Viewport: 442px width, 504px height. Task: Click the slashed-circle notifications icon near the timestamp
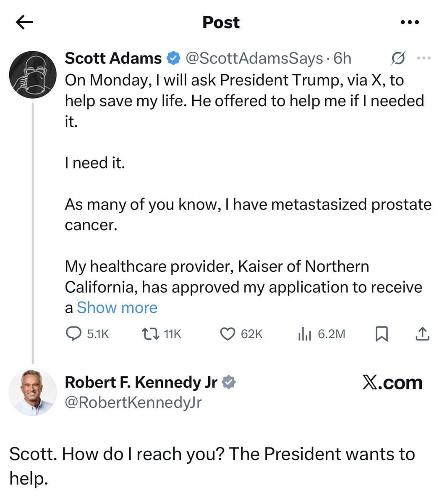click(x=398, y=58)
